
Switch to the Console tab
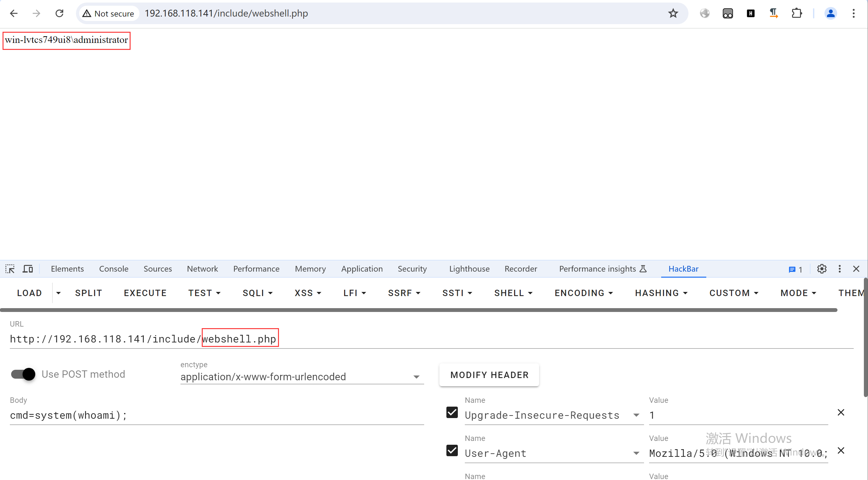click(113, 269)
